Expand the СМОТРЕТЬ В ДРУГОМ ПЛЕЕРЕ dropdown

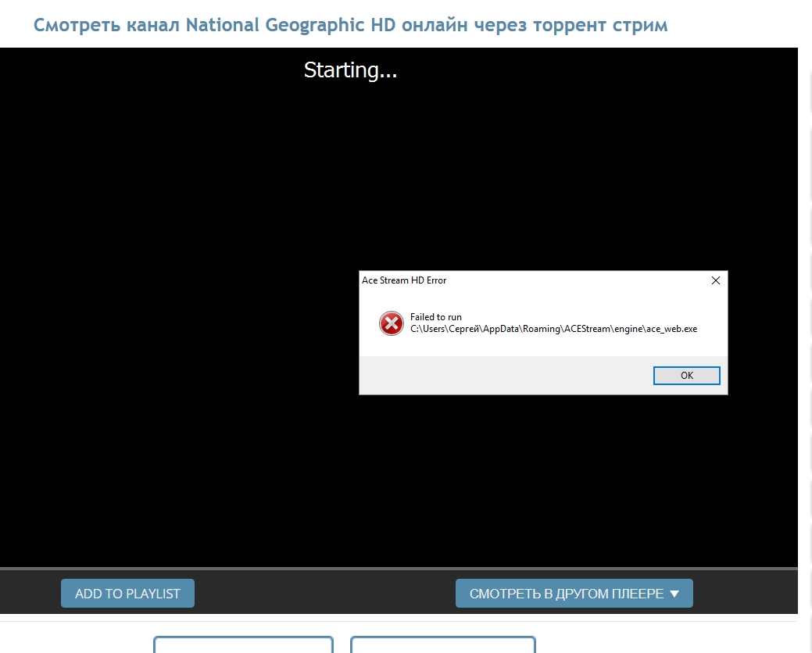[x=566, y=594]
